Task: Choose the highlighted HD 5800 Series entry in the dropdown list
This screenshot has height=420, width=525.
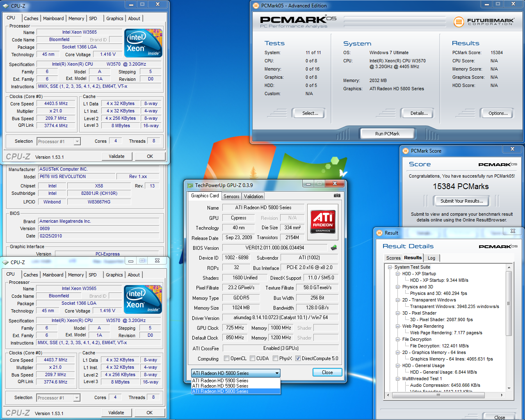Action: click(x=236, y=391)
